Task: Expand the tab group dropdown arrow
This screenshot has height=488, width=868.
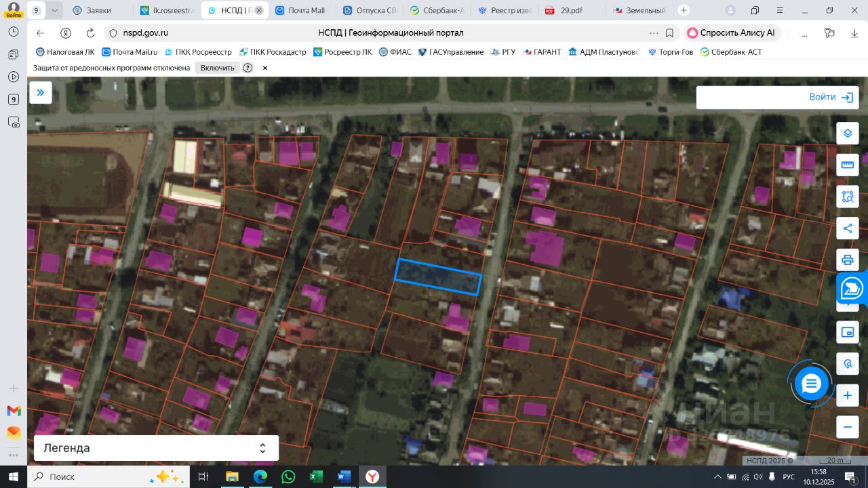Action: tap(54, 10)
